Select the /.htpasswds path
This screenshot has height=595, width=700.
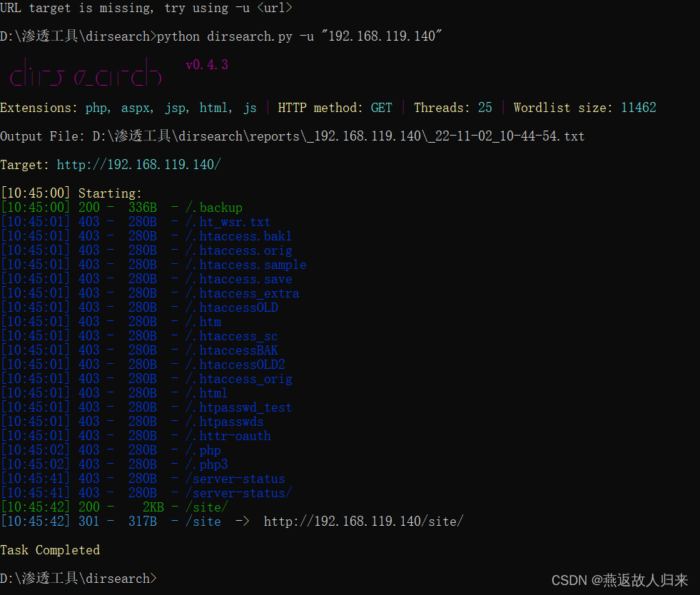(x=224, y=422)
